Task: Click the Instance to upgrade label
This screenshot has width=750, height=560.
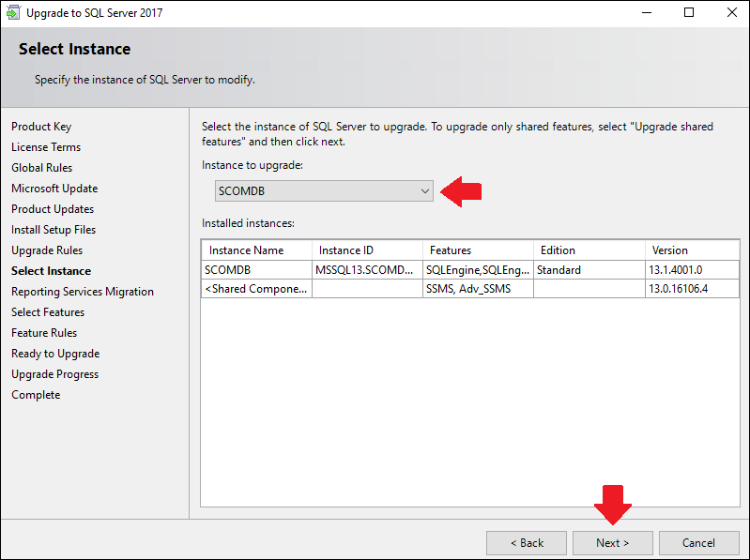Action: pos(253,165)
